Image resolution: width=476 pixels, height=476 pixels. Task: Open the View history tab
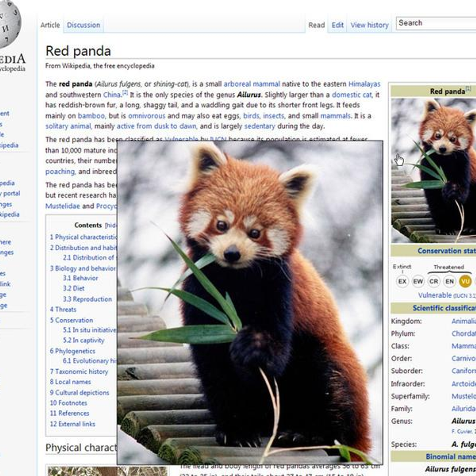pyautogui.click(x=369, y=25)
